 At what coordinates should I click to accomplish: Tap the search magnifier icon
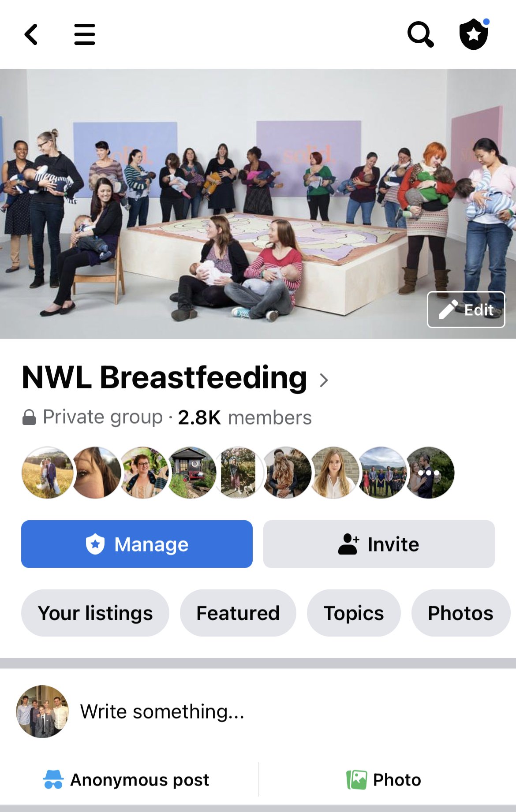[421, 34]
